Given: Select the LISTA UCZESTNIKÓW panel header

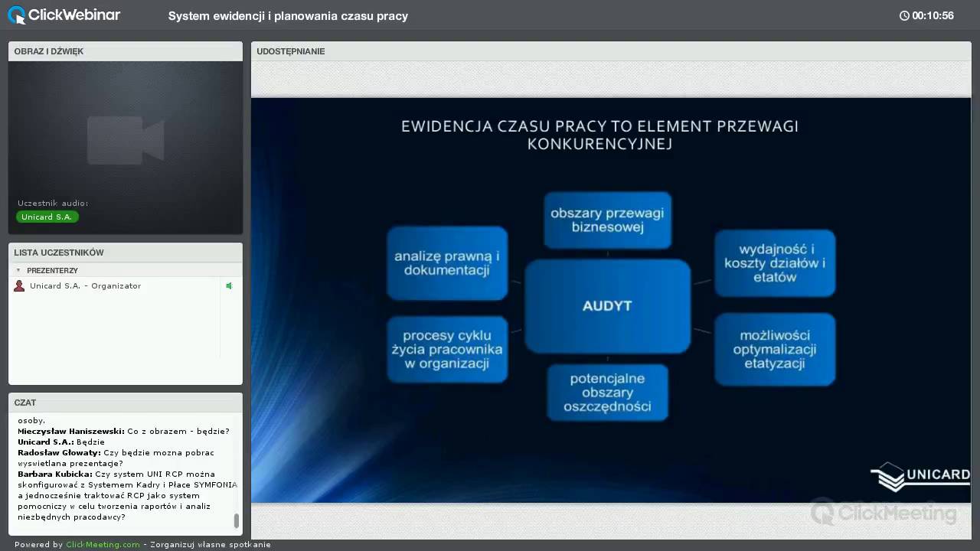Looking at the screenshot, I should [126, 253].
